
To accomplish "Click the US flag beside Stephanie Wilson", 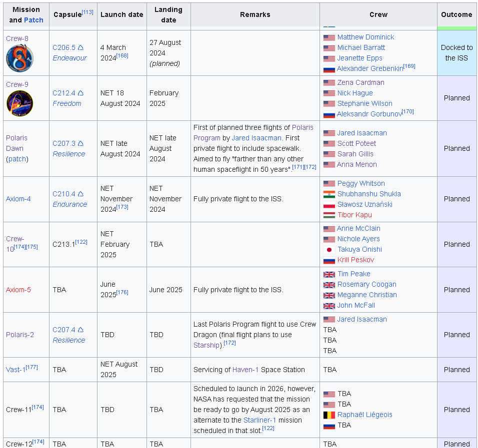I will click(329, 104).
